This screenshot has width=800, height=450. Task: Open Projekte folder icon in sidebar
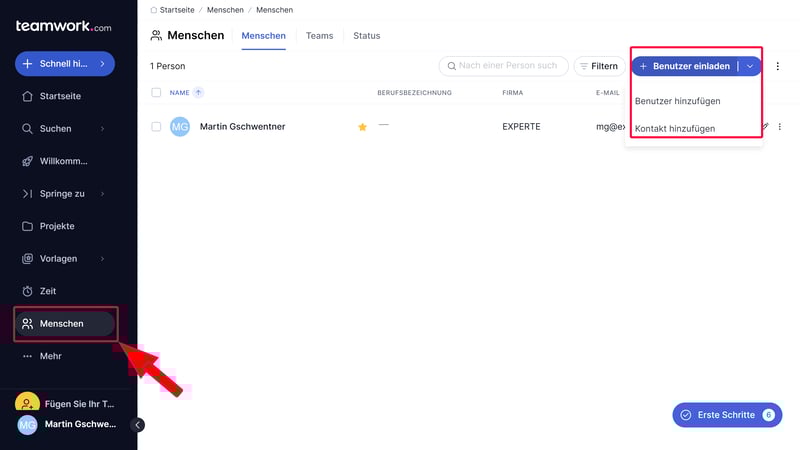28,226
